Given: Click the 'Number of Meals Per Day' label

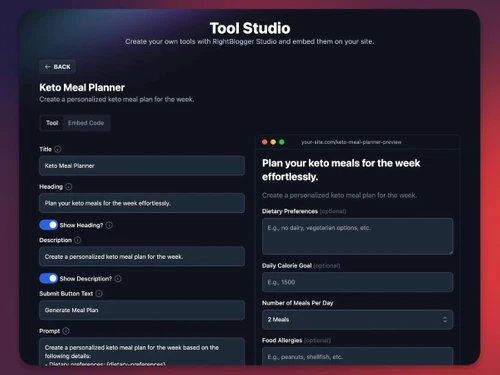Looking at the screenshot, I should 298,303.
